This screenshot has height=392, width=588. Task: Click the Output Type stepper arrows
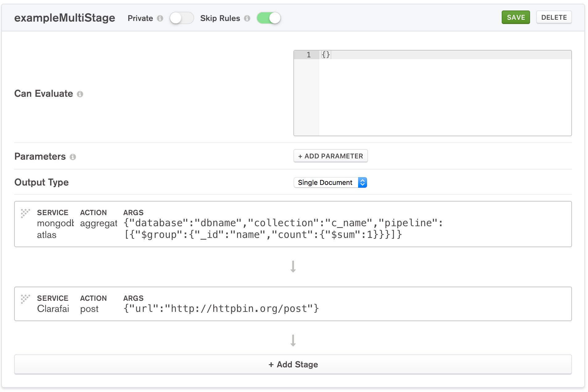click(362, 182)
